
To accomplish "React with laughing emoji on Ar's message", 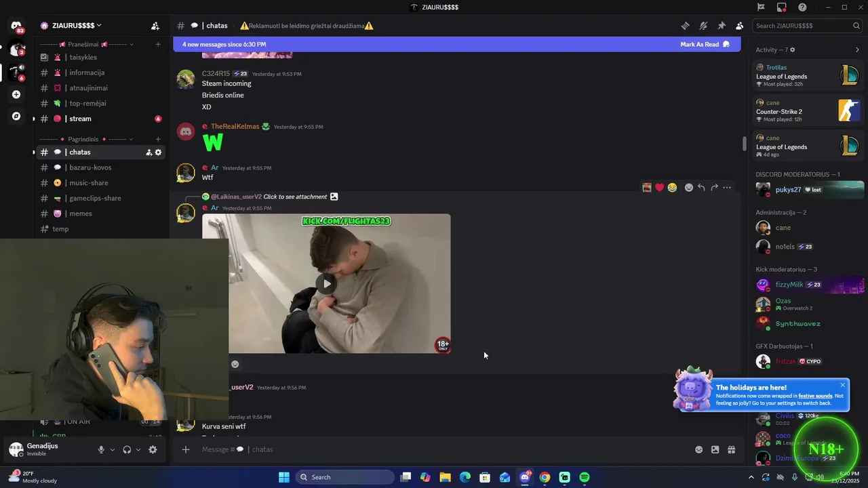I will click(x=672, y=188).
